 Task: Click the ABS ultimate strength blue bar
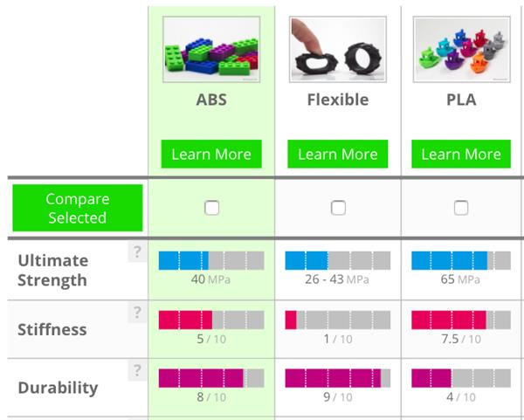click(211, 260)
